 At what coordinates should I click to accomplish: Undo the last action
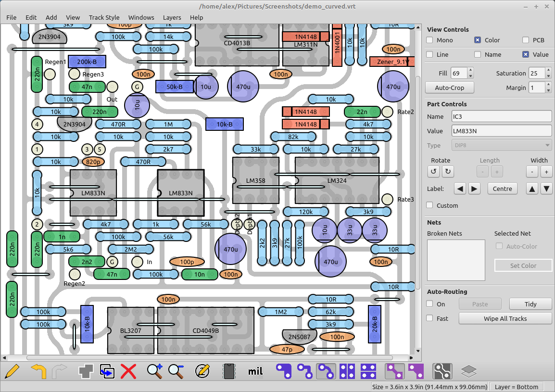pos(37,371)
